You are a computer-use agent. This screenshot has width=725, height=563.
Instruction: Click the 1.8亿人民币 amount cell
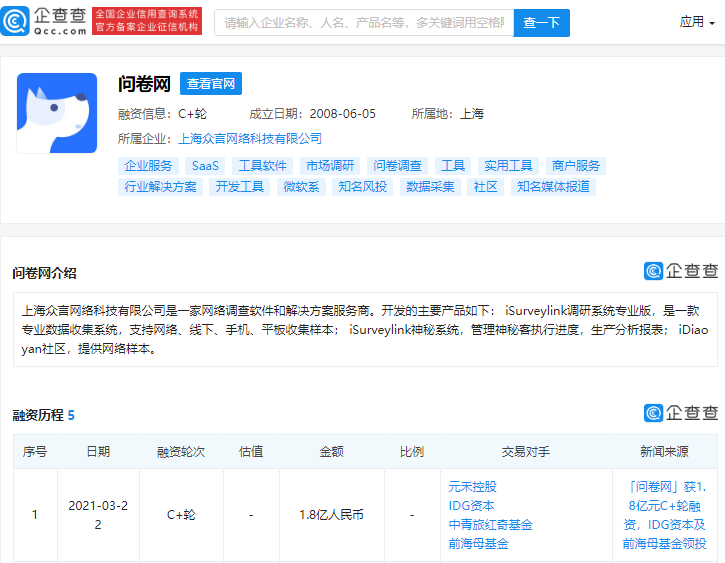pyautogui.click(x=332, y=515)
